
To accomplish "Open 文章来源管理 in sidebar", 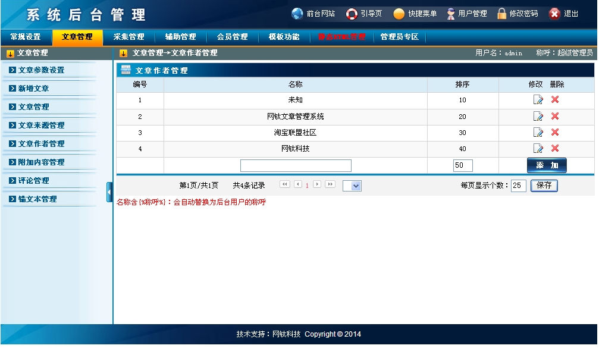I will 41,125.
